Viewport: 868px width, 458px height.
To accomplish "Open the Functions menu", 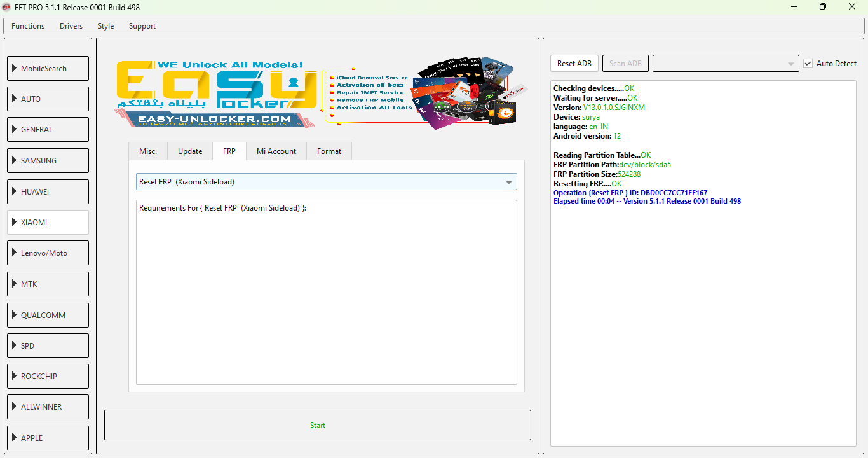I will pyautogui.click(x=28, y=26).
